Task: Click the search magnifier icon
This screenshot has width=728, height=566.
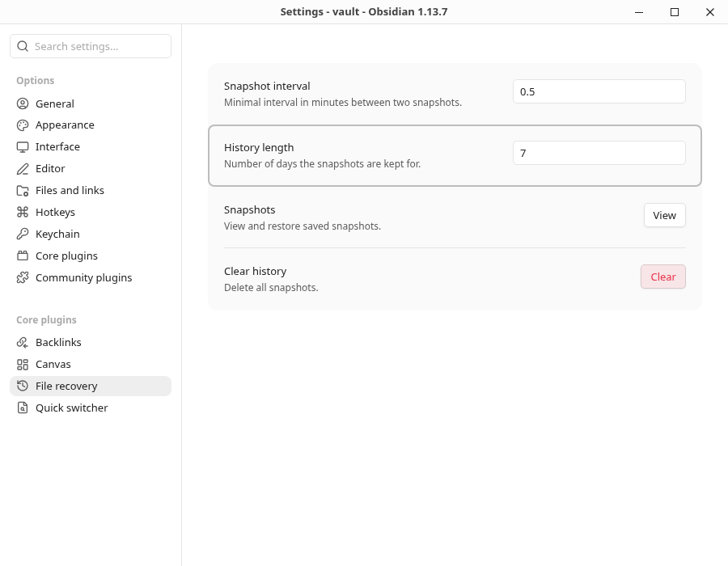Action: tap(23, 46)
